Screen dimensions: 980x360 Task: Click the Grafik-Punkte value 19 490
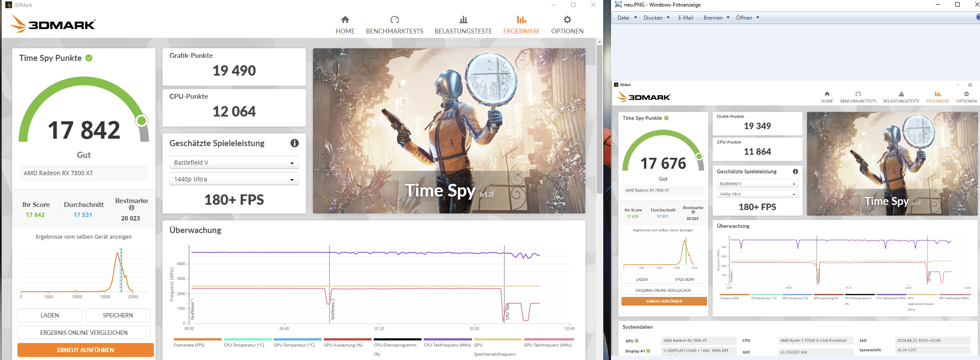tap(234, 70)
